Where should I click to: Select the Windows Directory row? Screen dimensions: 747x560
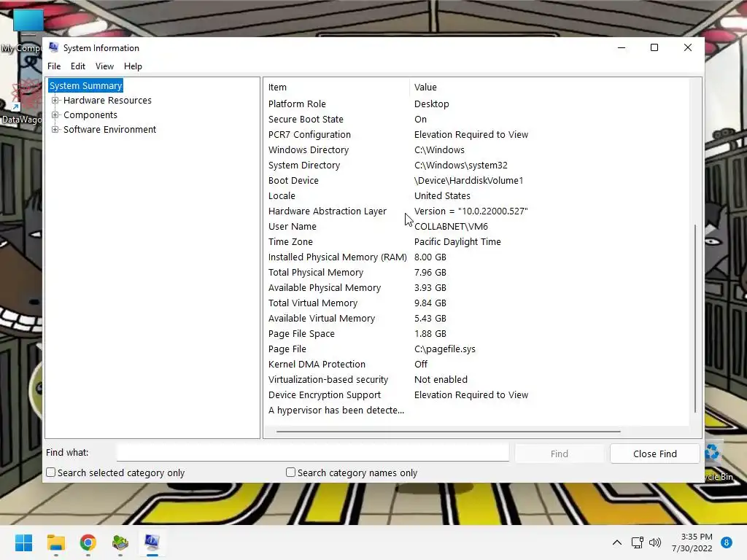click(476, 149)
